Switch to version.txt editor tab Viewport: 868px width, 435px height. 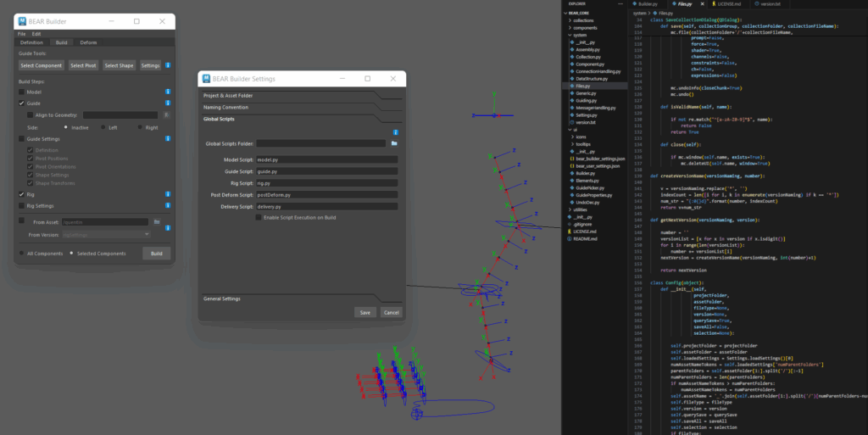point(770,4)
